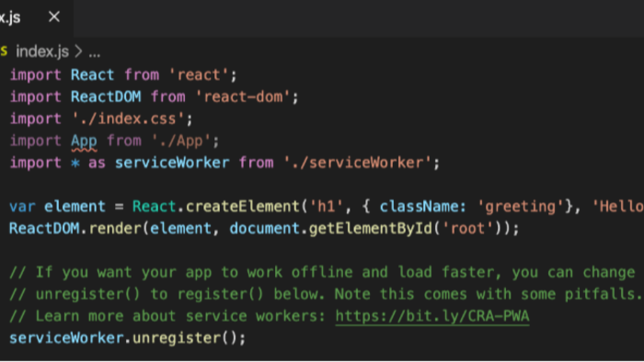Place cursor in the 'greeting' string
The width and height of the screenshot is (644, 362).
(521, 206)
